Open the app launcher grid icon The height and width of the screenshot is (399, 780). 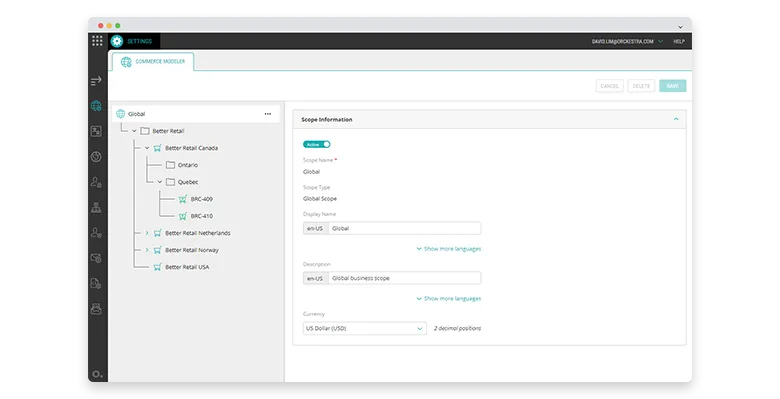tap(97, 41)
